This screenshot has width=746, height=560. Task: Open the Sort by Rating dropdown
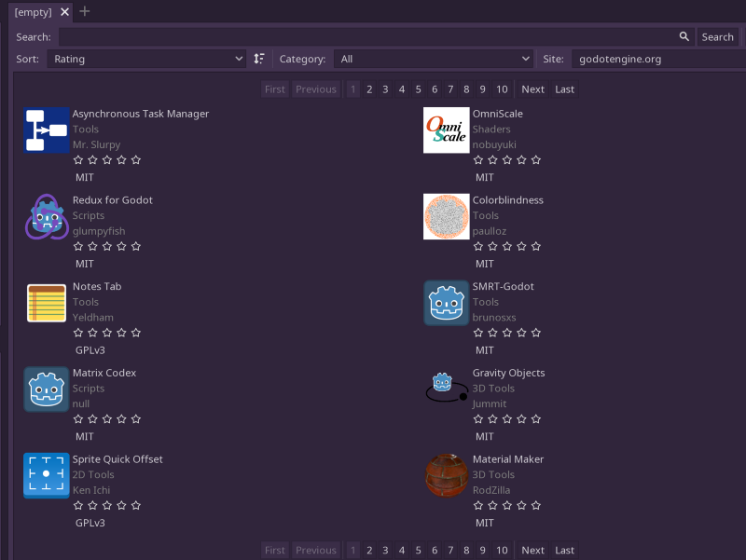(x=146, y=59)
